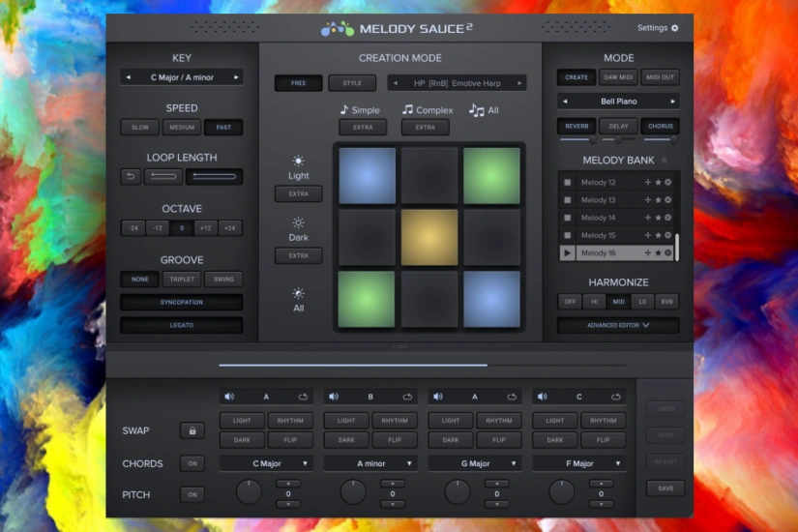This screenshot has height=532, width=798.
Task: Switch to Create mode
Action: click(576, 77)
